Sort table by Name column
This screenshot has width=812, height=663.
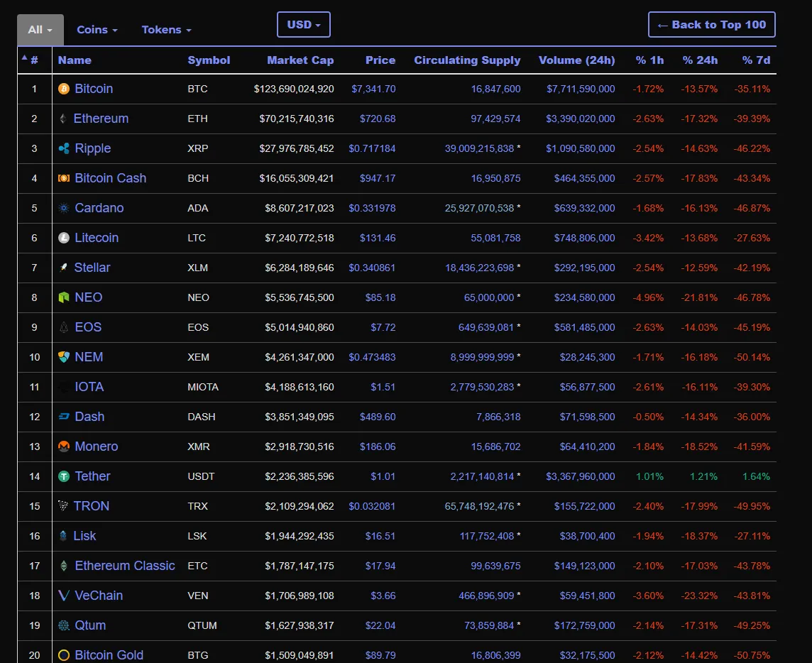[75, 60]
